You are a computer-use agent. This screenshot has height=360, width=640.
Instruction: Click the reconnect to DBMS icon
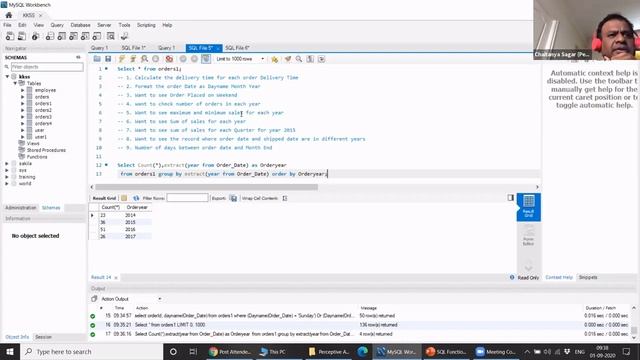[x=124, y=36]
